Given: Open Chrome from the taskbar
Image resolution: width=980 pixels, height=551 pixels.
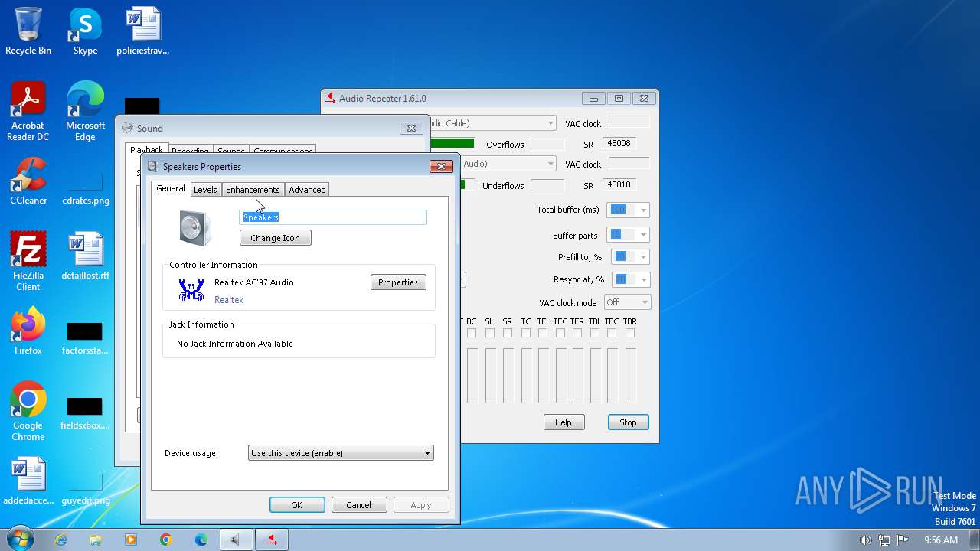Looking at the screenshot, I should point(166,540).
